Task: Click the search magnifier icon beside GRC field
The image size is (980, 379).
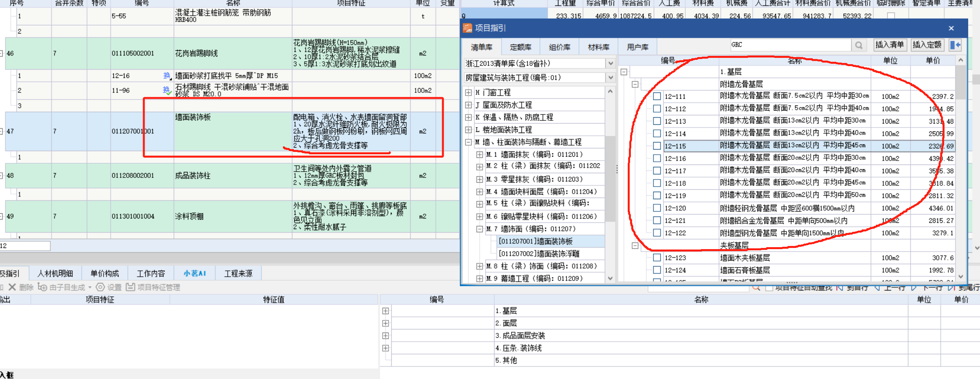Action: coord(859,45)
